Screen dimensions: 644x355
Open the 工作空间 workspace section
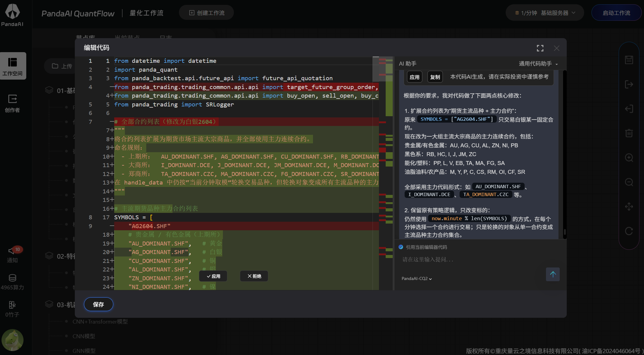click(13, 66)
